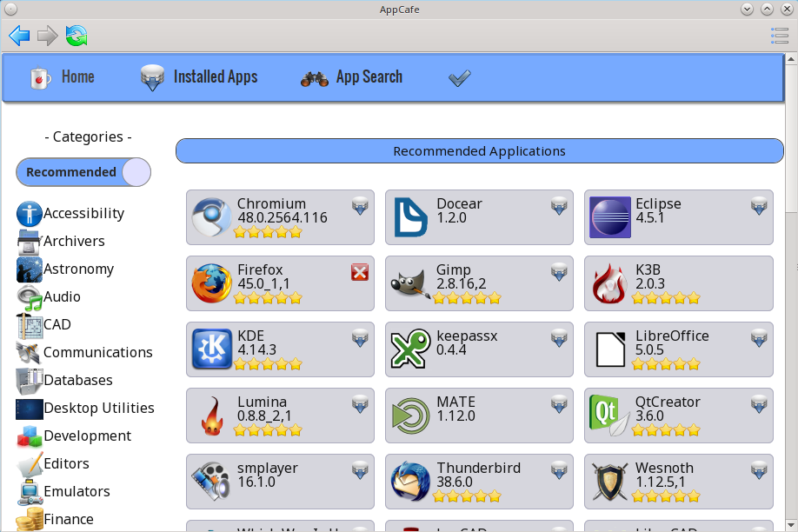Install Lumina using its download icon
798x532 pixels.
(x=360, y=405)
